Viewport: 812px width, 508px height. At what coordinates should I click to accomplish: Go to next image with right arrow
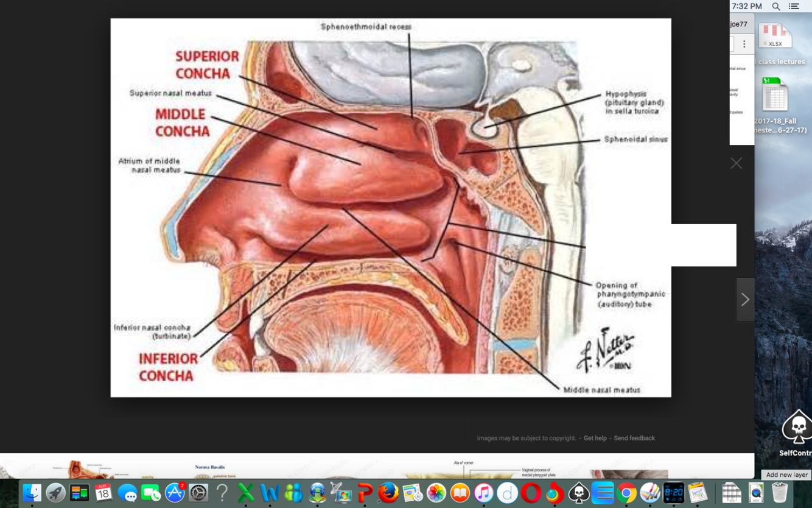point(745,299)
